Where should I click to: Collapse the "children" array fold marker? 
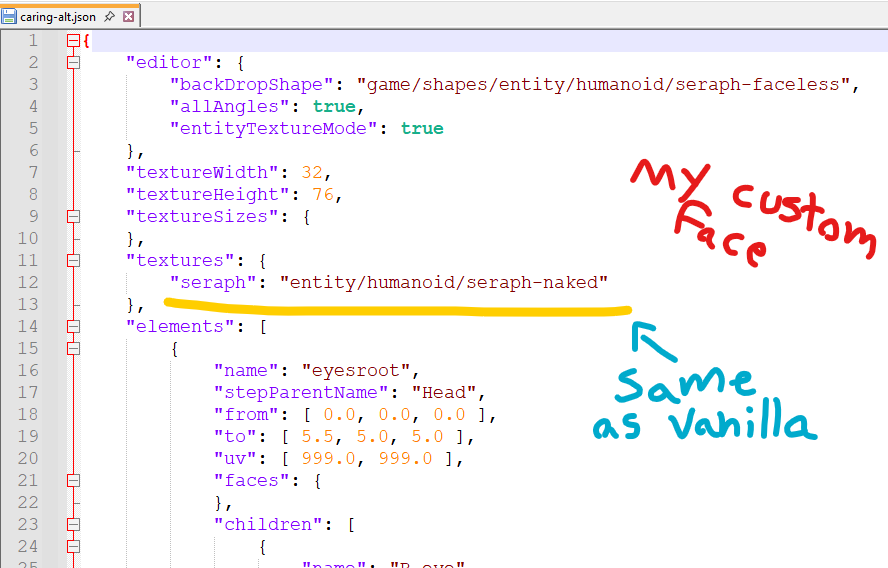pyautogui.click(x=72, y=524)
